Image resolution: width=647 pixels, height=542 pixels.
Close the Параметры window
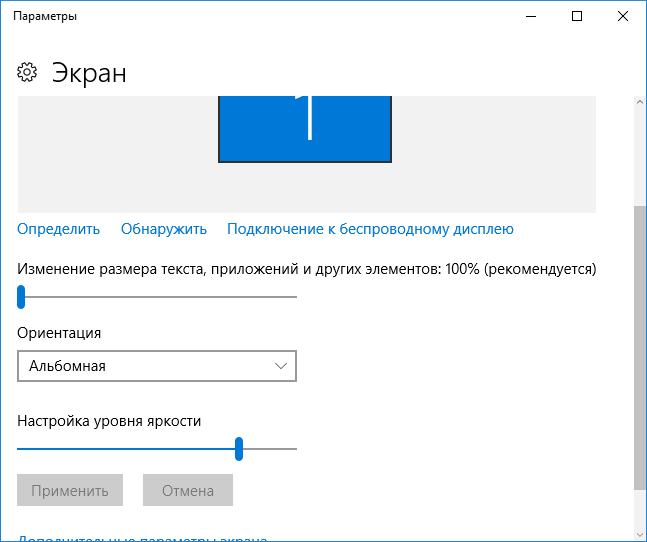pyautogui.click(x=623, y=16)
